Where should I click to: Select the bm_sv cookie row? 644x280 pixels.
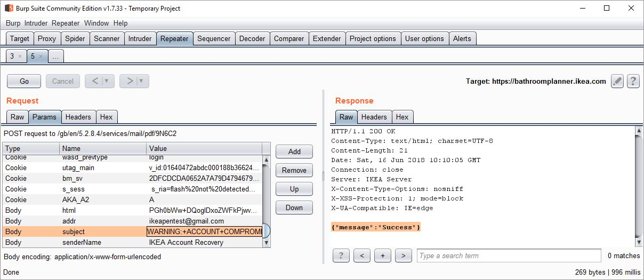click(133, 178)
